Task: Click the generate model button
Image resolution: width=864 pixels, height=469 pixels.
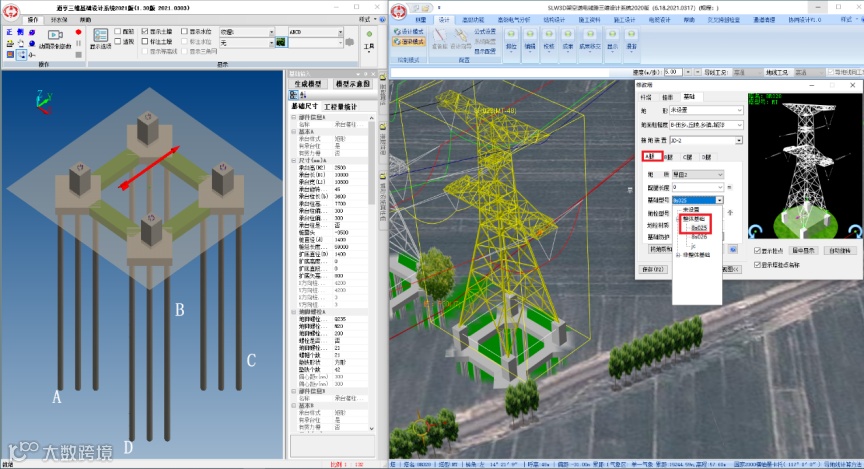Action: pyautogui.click(x=310, y=83)
